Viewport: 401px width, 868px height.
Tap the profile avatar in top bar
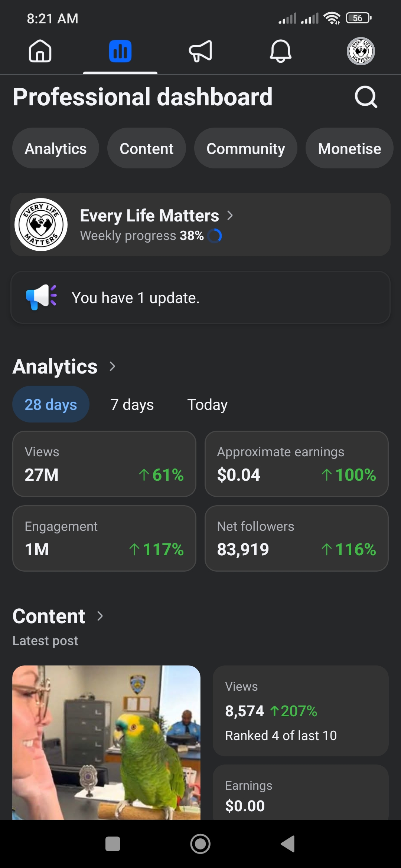[361, 51]
